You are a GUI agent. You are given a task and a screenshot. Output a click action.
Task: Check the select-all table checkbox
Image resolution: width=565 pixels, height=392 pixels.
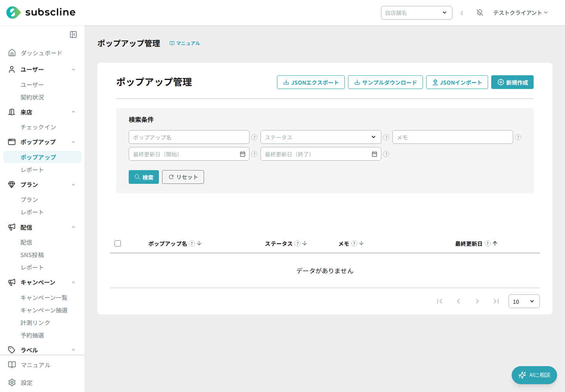pos(118,243)
